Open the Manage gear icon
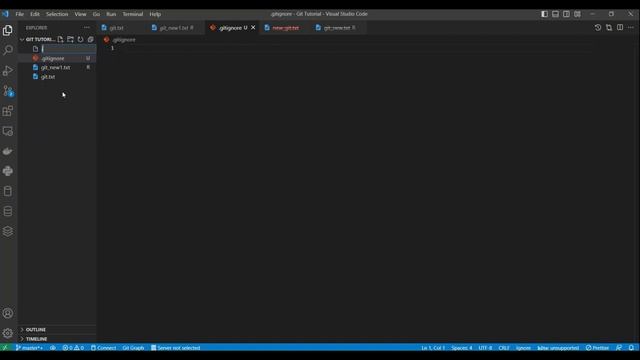 click(x=8, y=333)
